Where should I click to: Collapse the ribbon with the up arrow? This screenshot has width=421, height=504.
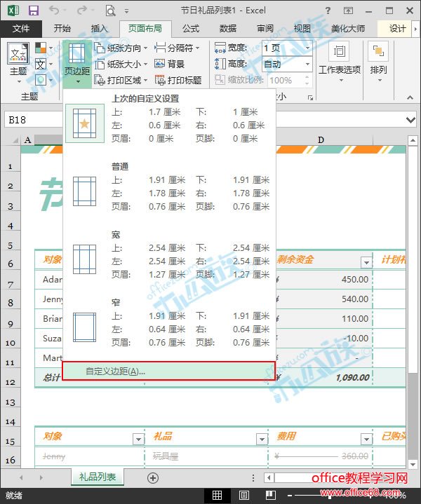[x=410, y=97]
